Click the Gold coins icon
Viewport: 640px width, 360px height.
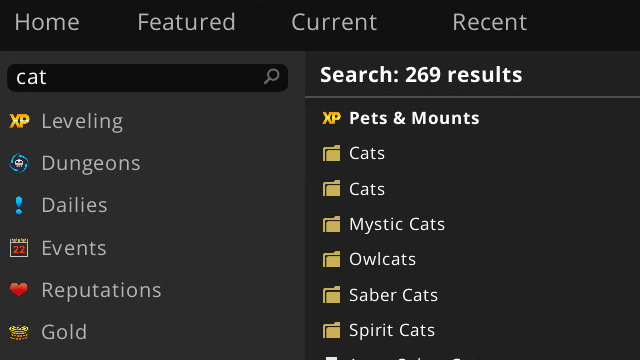coord(19,332)
